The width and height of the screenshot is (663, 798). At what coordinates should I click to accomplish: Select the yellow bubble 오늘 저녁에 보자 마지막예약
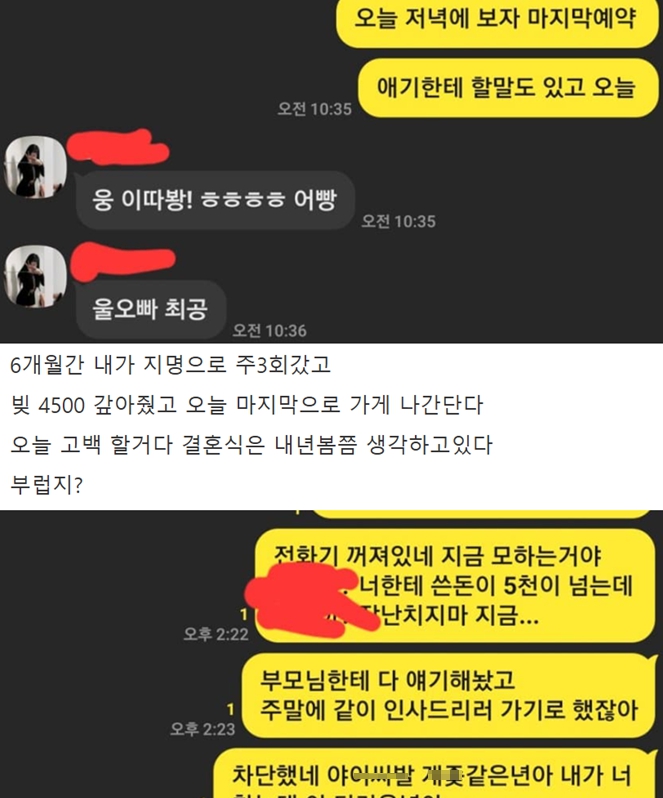[x=497, y=20]
